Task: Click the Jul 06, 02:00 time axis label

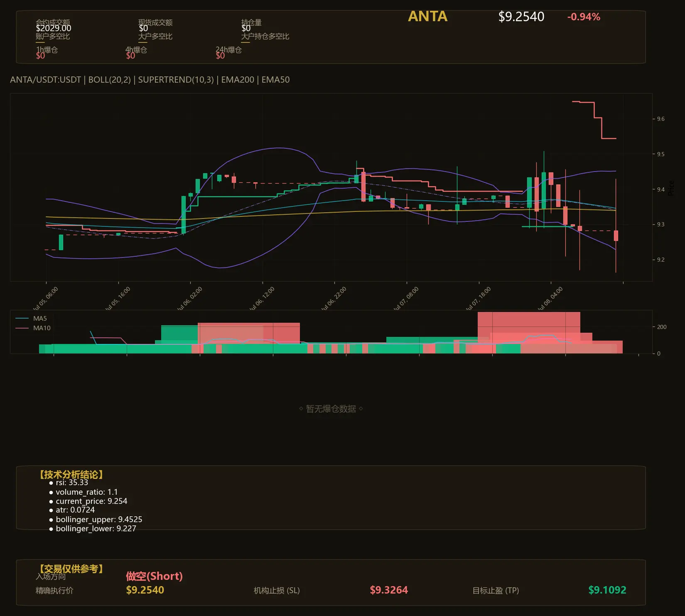Action: [x=190, y=298]
